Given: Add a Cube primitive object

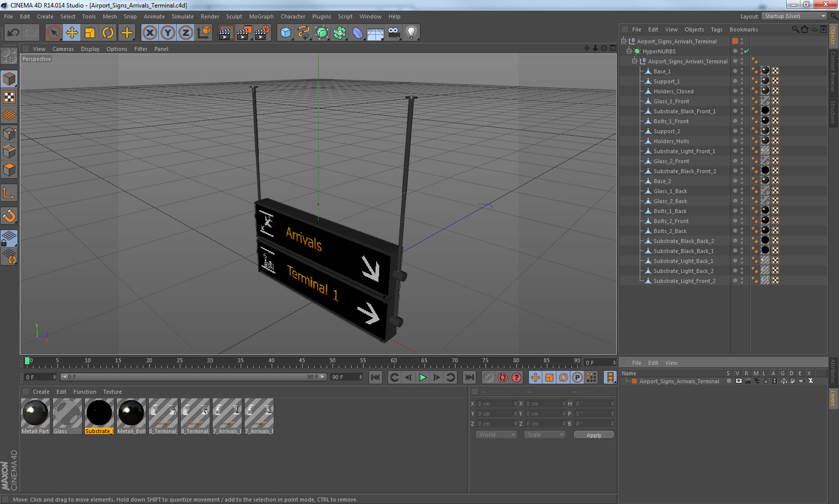Looking at the screenshot, I should pos(286,33).
